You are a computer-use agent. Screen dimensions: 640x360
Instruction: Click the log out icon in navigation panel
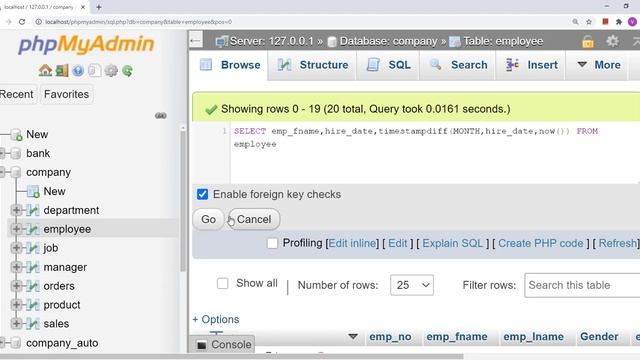[x=62, y=71]
